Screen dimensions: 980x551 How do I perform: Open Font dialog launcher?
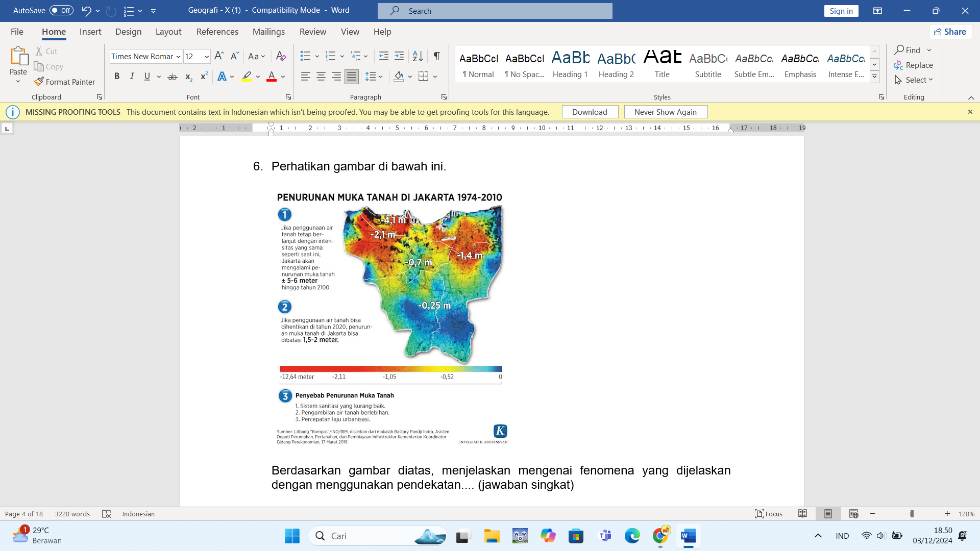click(288, 97)
